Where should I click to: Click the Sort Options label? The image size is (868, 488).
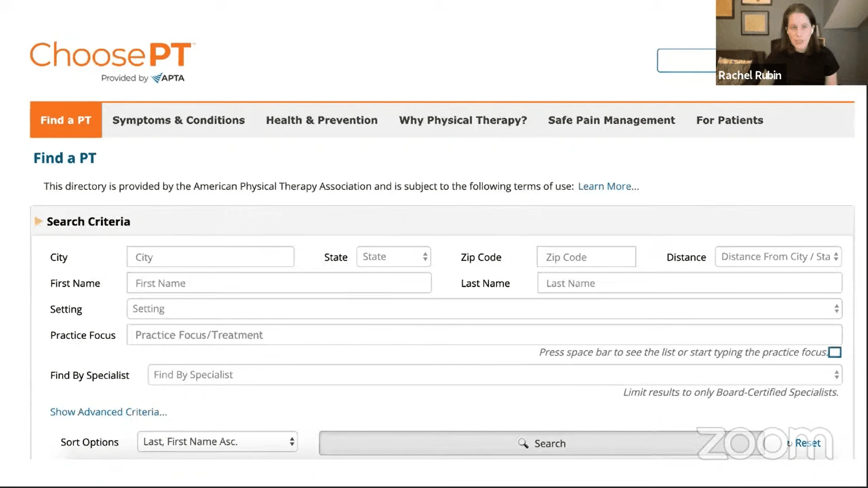(x=90, y=442)
